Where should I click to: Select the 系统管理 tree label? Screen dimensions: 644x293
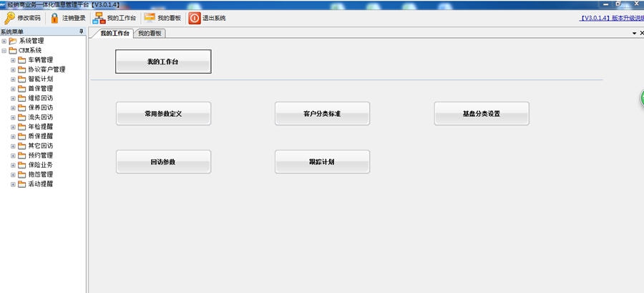31,41
